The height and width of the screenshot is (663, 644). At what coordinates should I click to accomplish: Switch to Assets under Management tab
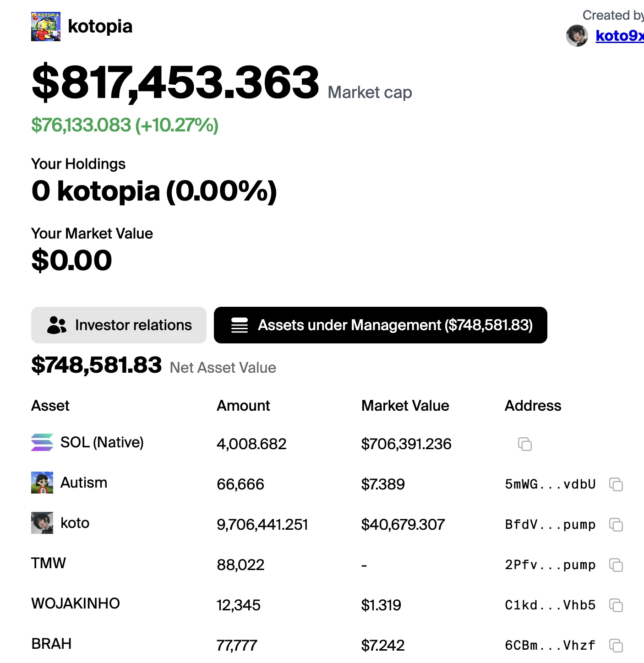click(x=380, y=325)
